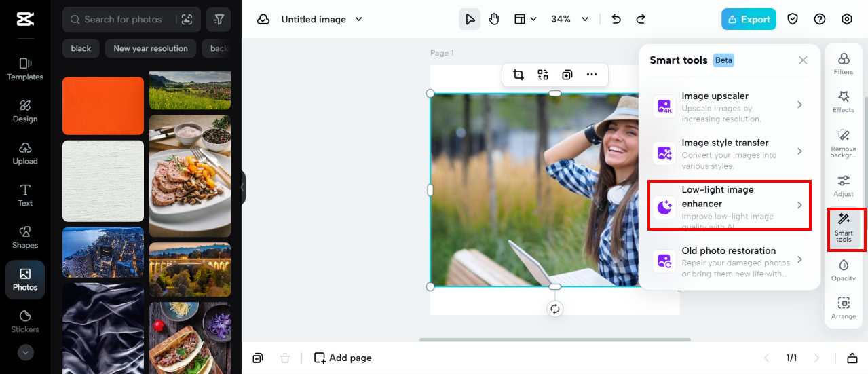Open the Effects panel
The width and height of the screenshot is (868, 374).
[844, 102]
